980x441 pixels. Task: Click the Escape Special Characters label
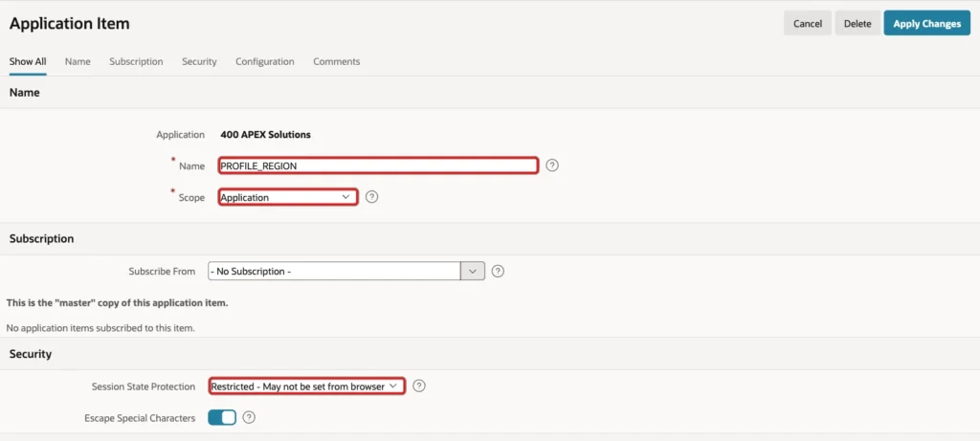coord(140,418)
